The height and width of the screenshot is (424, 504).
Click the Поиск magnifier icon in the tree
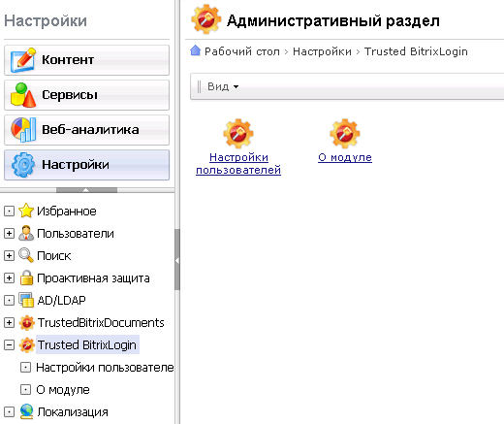(x=26, y=255)
